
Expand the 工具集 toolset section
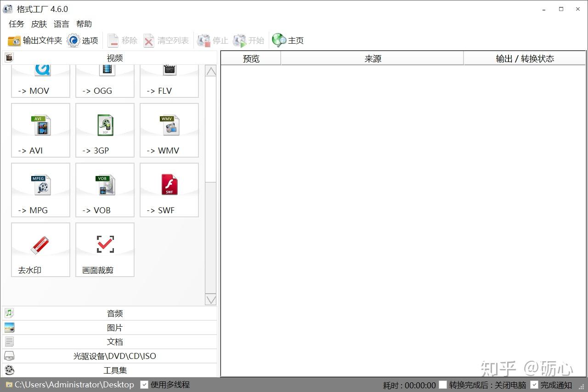109,370
